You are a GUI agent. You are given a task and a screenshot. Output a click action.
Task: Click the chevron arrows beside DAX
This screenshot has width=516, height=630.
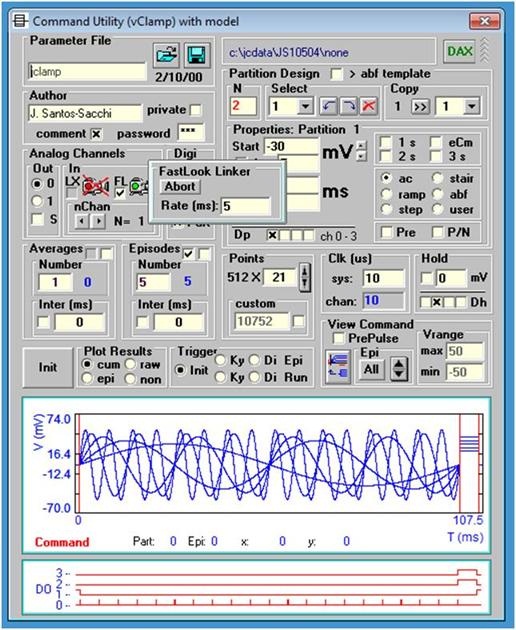(x=484, y=51)
